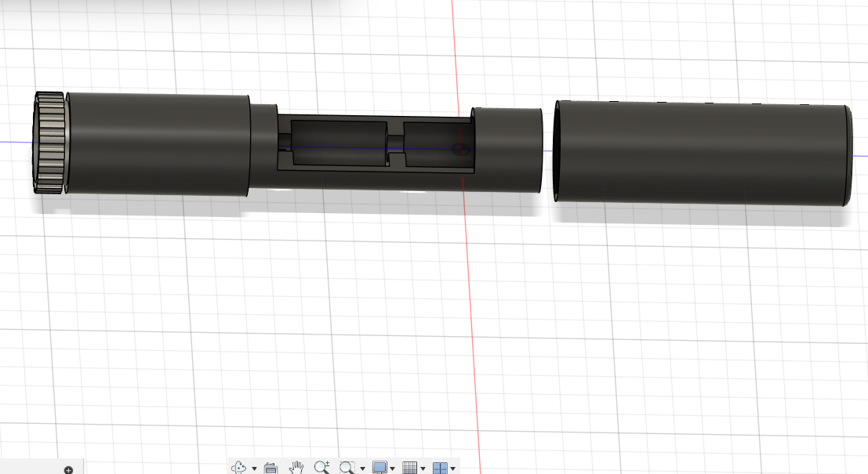Viewport: 868px width, 474px height.
Task: Open the Display Settings icon
Action: coord(379,466)
